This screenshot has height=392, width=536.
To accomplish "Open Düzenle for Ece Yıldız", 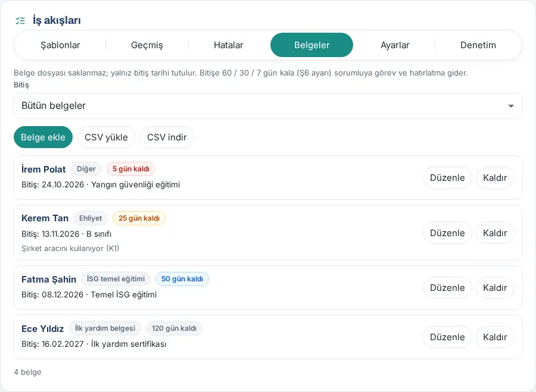I will click(447, 337).
